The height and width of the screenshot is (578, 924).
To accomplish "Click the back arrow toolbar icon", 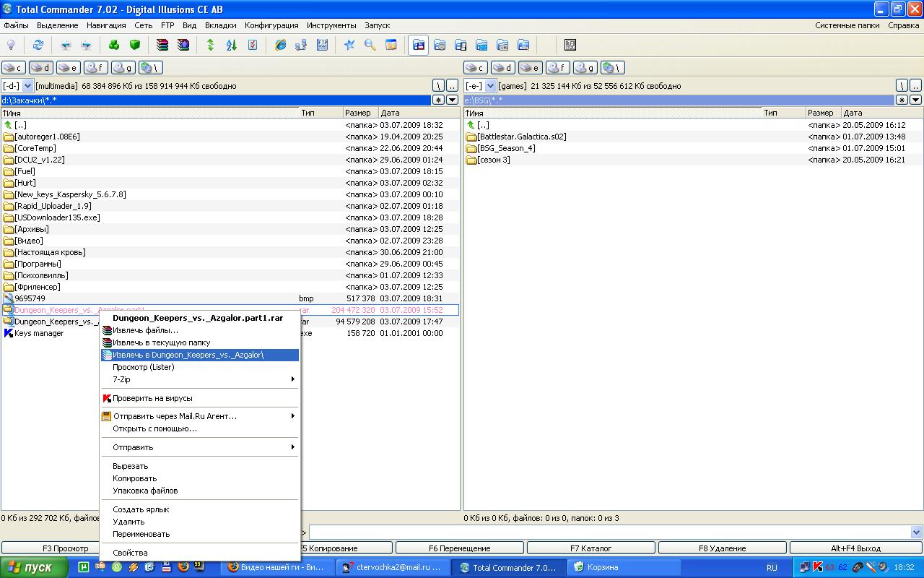I will (x=66, y=45).
